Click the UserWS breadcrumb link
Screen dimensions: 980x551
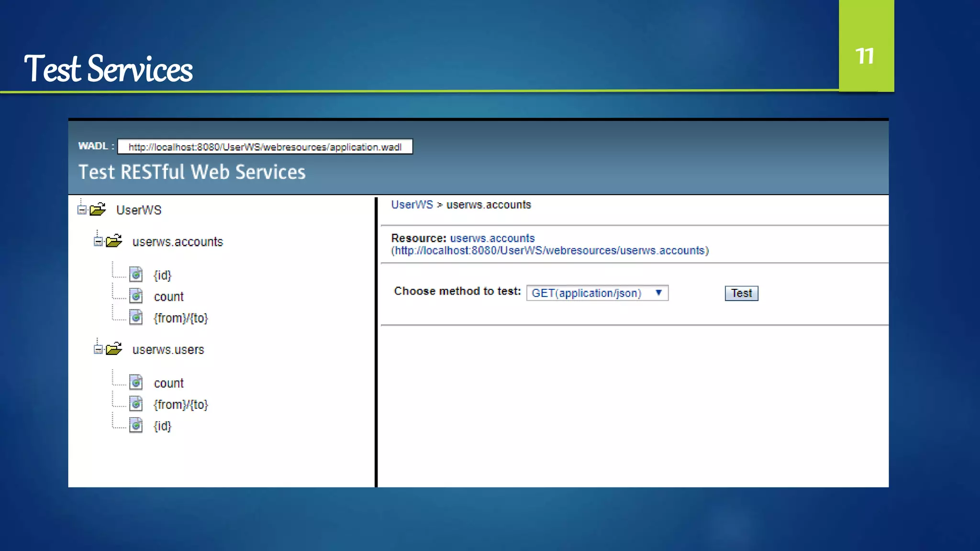[x=412, y=205]
